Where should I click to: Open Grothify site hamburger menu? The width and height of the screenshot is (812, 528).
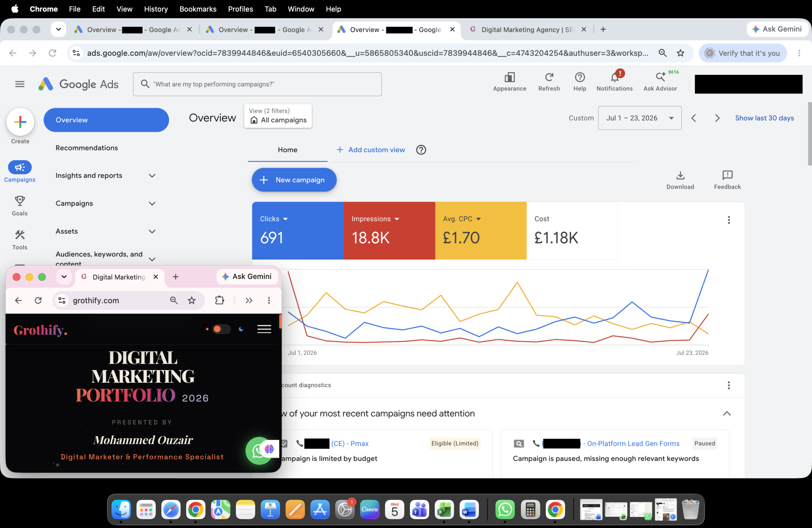(264, 329)
